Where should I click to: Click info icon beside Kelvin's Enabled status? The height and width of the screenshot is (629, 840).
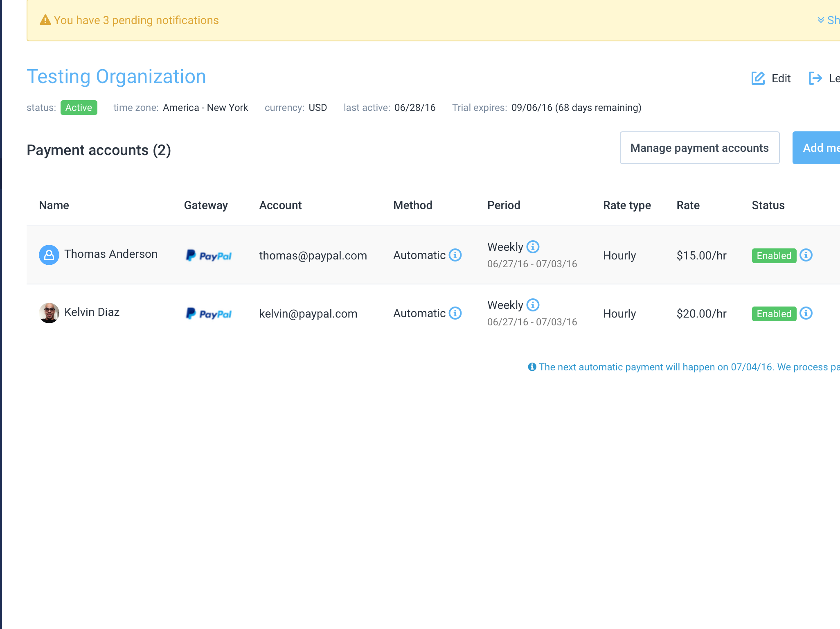coord(806,313)
